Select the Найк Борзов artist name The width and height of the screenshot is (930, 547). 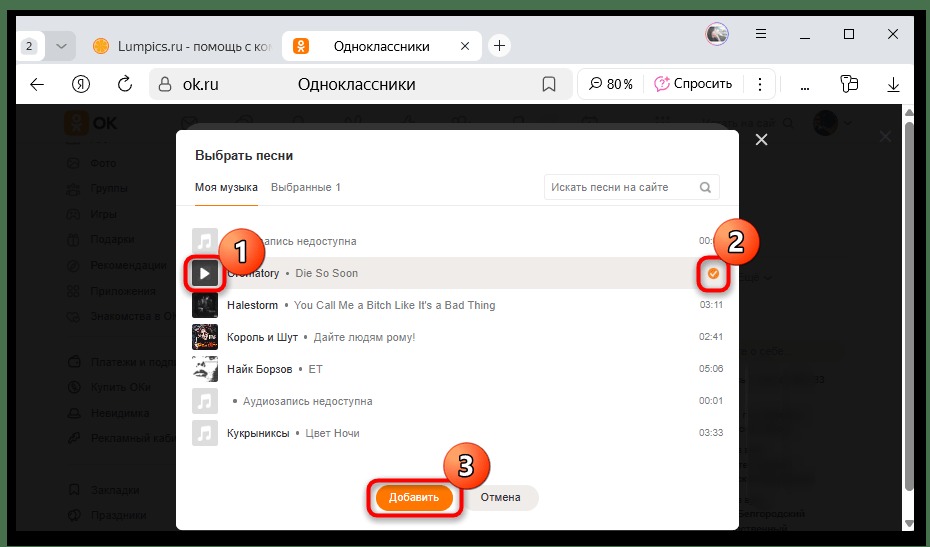point(260,369)
